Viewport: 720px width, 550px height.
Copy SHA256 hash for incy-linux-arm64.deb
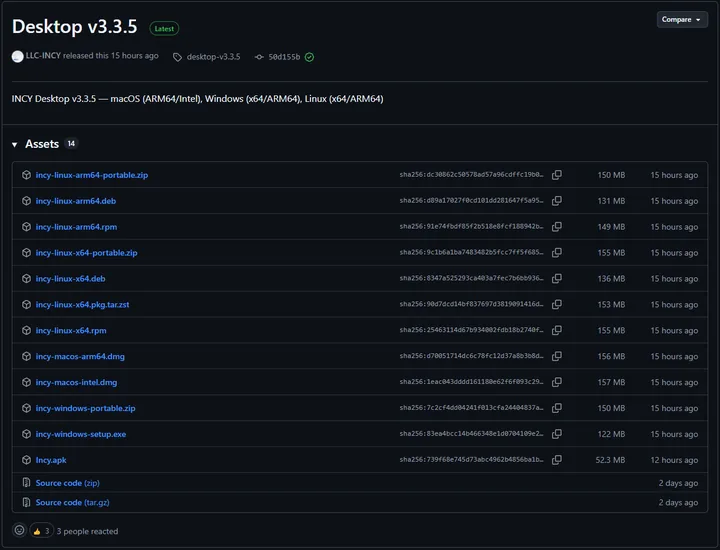coord(557,201)
